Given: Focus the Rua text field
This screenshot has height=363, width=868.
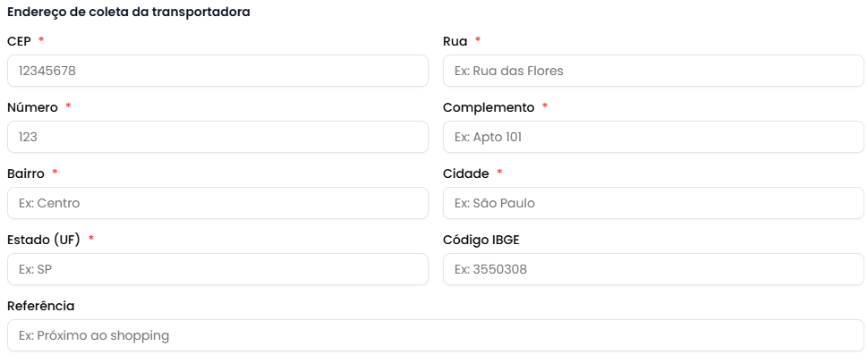Looking at the screenshot, I should 653,71.
